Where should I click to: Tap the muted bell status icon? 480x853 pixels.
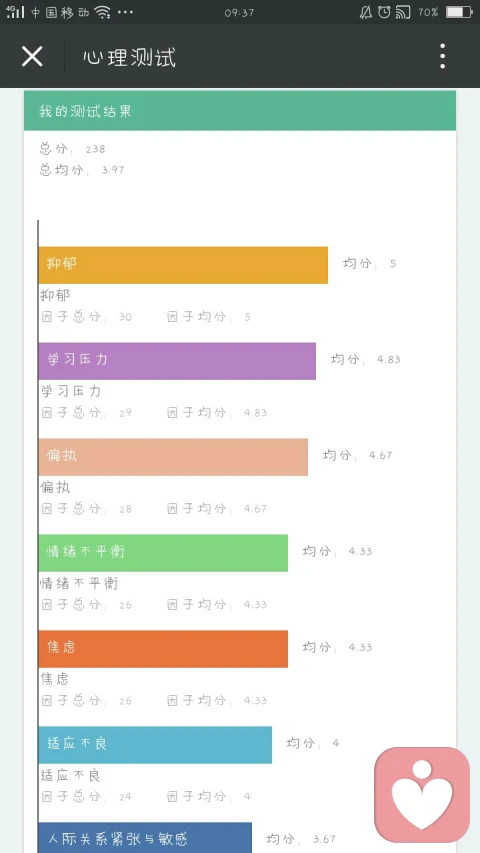pyautogui.click(x=366, y=12)
